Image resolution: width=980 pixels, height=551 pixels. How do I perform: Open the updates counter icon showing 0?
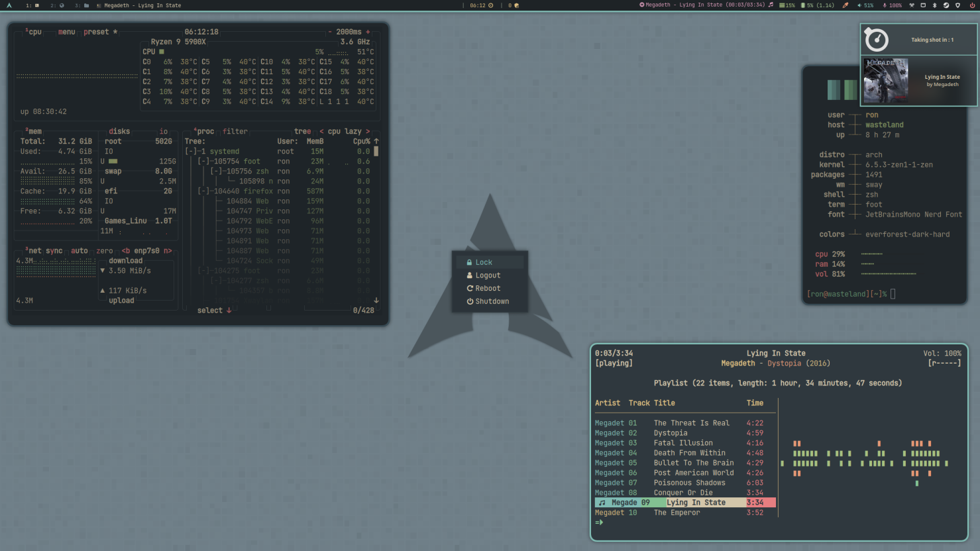point(517,5)
